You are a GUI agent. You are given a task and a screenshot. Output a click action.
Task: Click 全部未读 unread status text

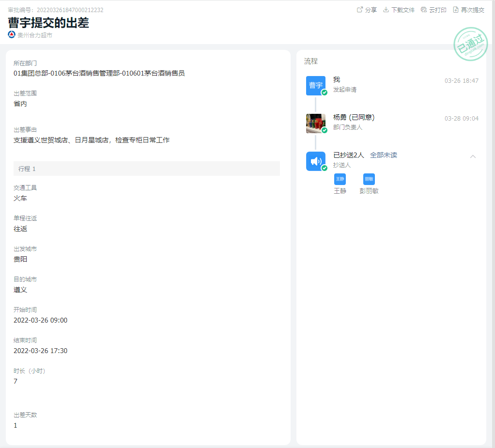(x=384, y=155)
